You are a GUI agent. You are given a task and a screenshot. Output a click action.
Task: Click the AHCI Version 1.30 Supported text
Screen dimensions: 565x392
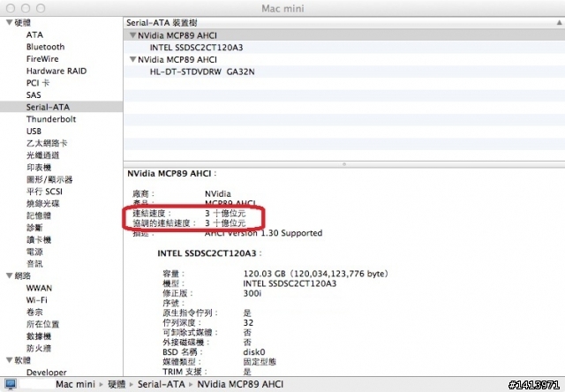tap(263, 233)
